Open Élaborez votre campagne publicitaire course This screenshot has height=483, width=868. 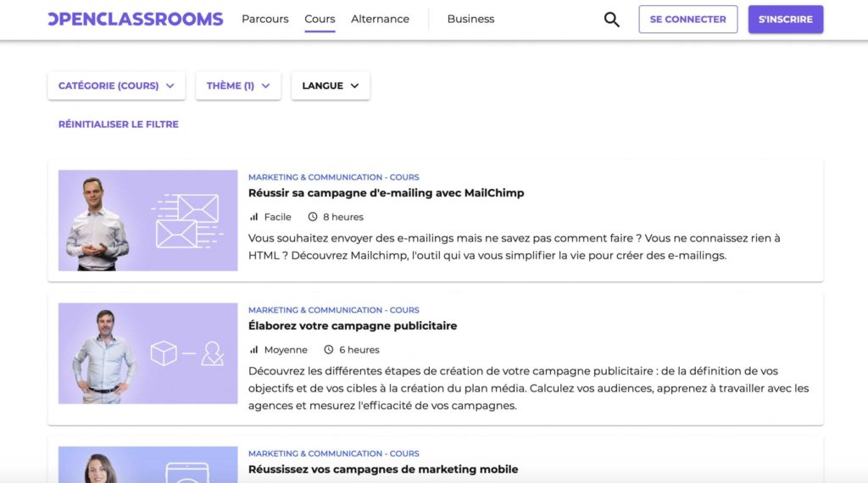click(352, 326)
